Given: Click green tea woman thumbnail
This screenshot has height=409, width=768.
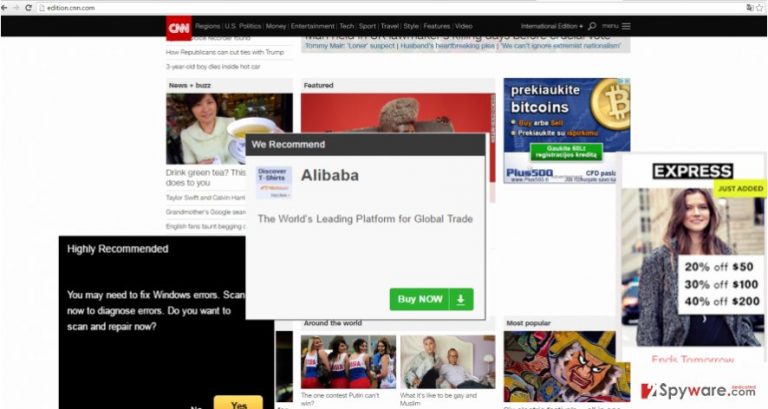Looking at the screenshot, I should pos(229,129).
